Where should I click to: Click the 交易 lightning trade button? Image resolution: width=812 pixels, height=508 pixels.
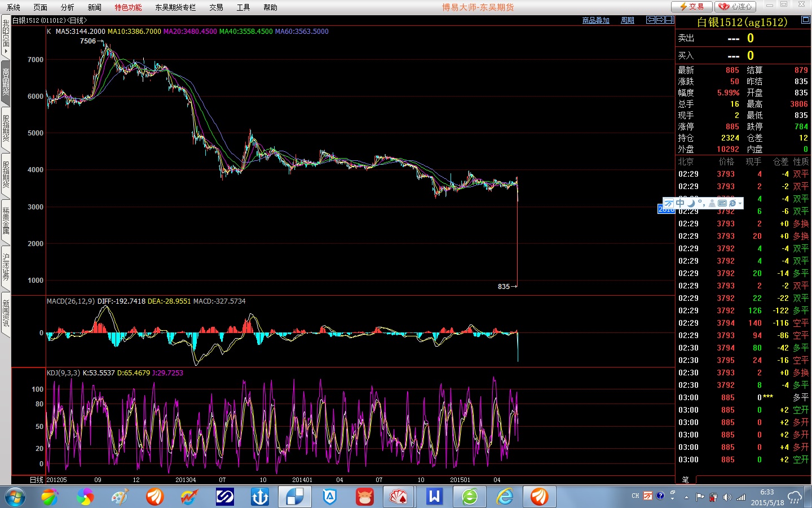coord(692,7)
